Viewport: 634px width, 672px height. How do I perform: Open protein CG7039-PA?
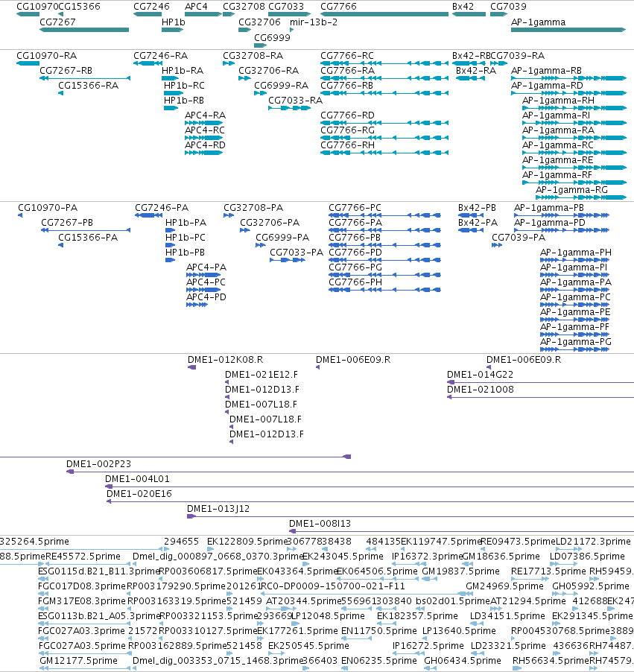(x=519, y=238)
